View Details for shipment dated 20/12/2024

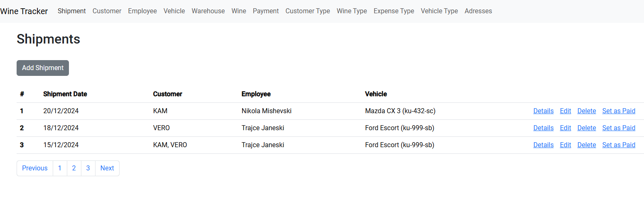[543, 111]
